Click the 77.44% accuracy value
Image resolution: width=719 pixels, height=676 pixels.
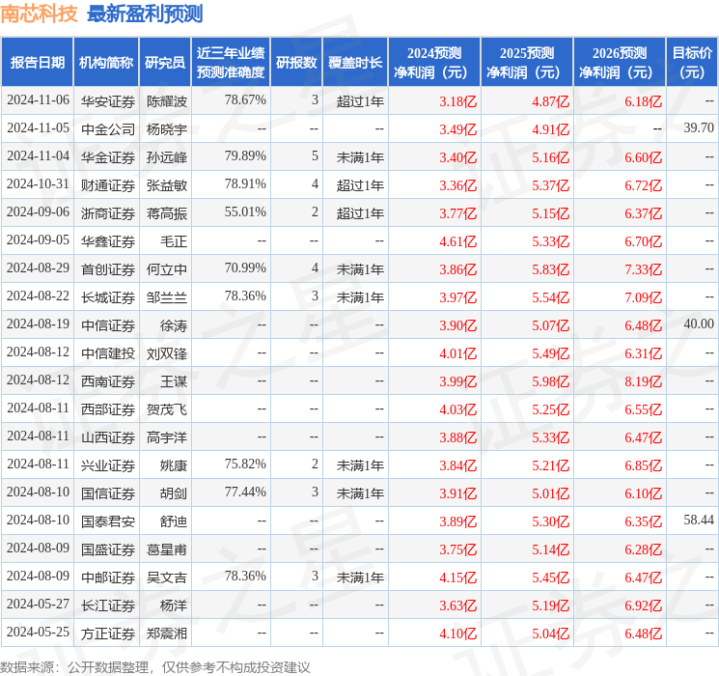point(245,492)
